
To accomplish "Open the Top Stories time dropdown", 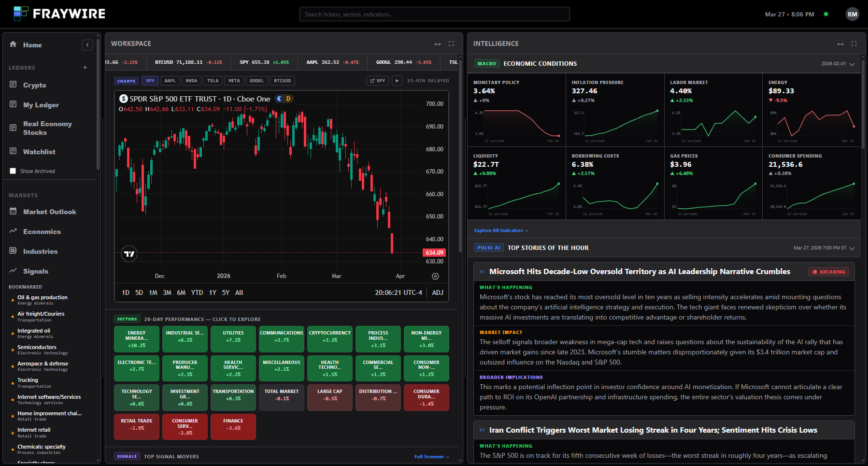I will pos(824,248).
